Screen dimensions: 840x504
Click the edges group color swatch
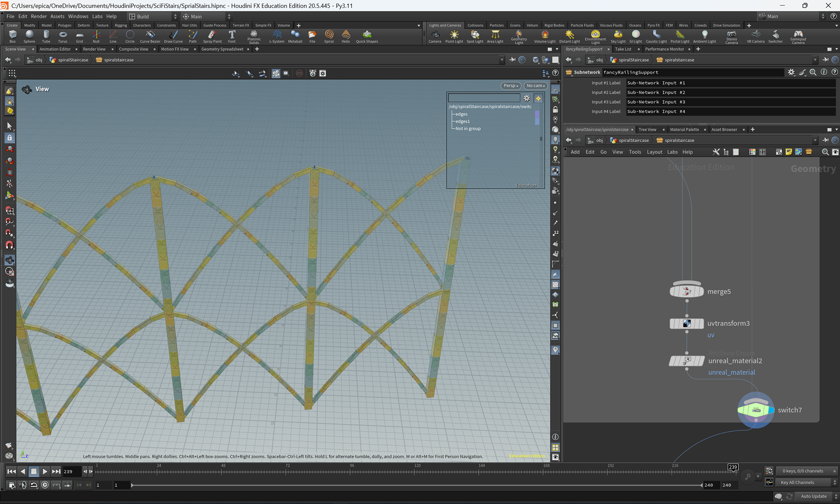click(537, 114)
